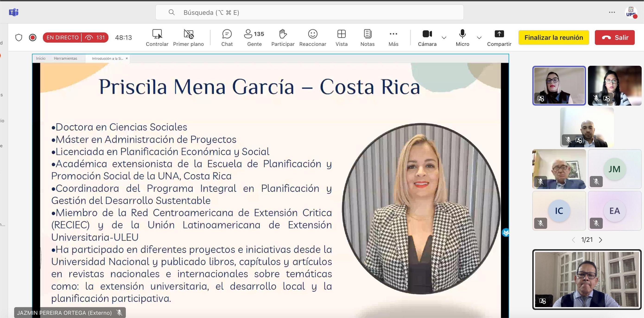Click the effects icon on self-view tile
This screenshot has height=318, width=644.
tap(543, 301)
